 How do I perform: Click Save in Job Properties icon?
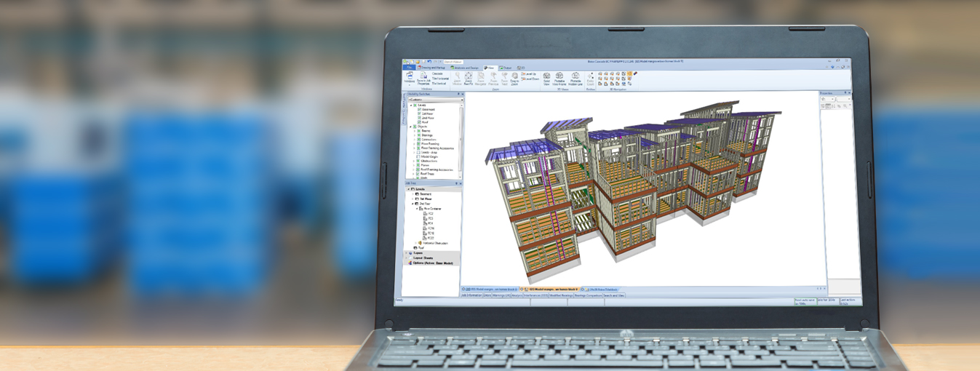point(423,79)
